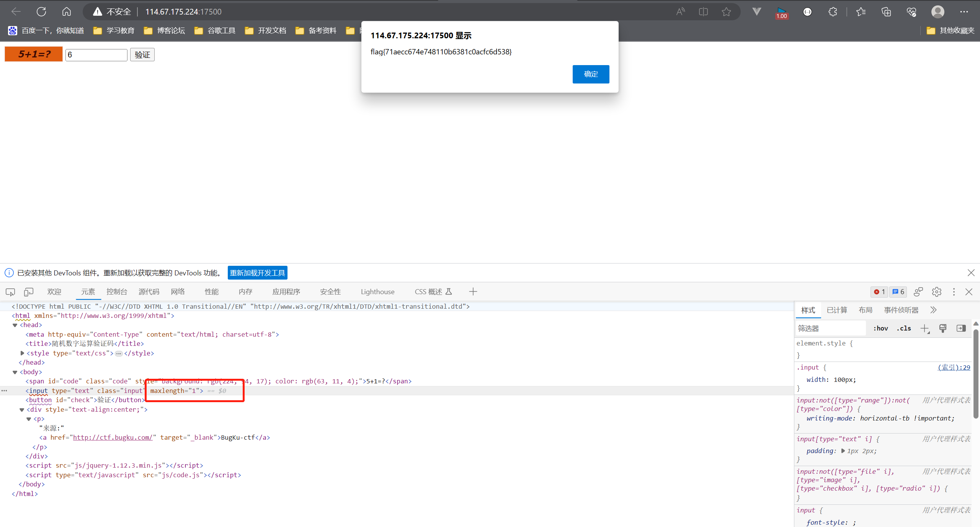The height and width of the screenshot is (527, 980).
Task: Toggle the :hov element state panel
Action: [880, 328]
